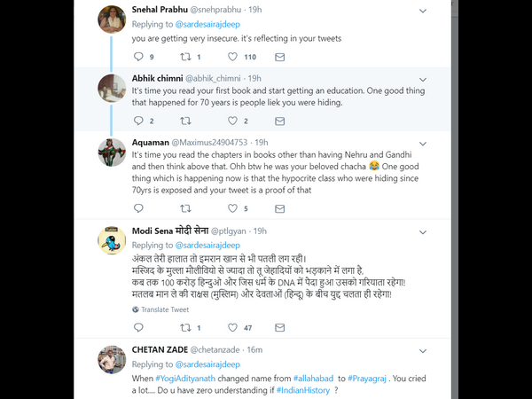532x399 pixels.
Task: Open the #Prayagraj hashtag link
Action: 367,379
